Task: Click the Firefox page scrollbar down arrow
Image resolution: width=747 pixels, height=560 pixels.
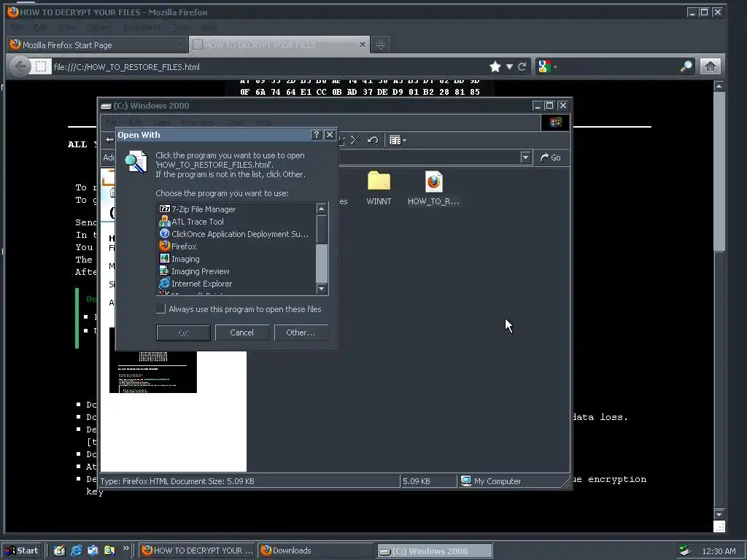Action: click(x=719, y=514)
